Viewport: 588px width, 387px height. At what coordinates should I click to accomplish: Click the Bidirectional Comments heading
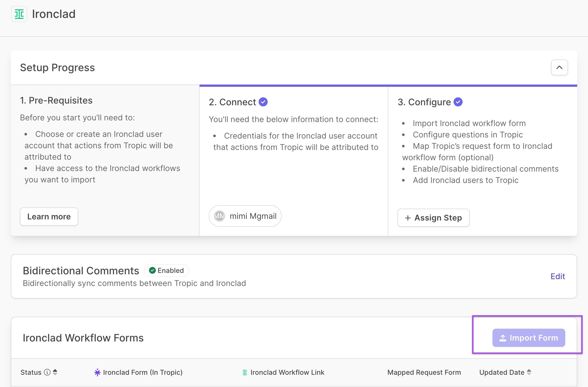point(81,271)
